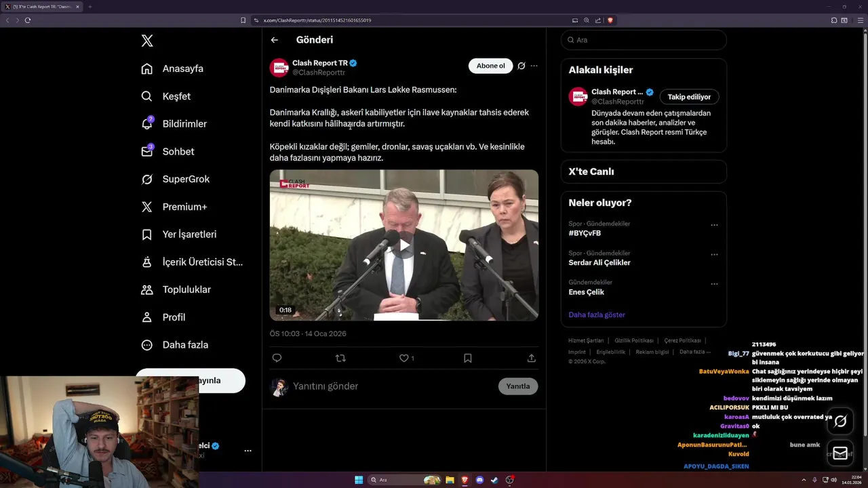
Task: Open the Serdar Ali Çelikler trend
Action: point(599,262)
